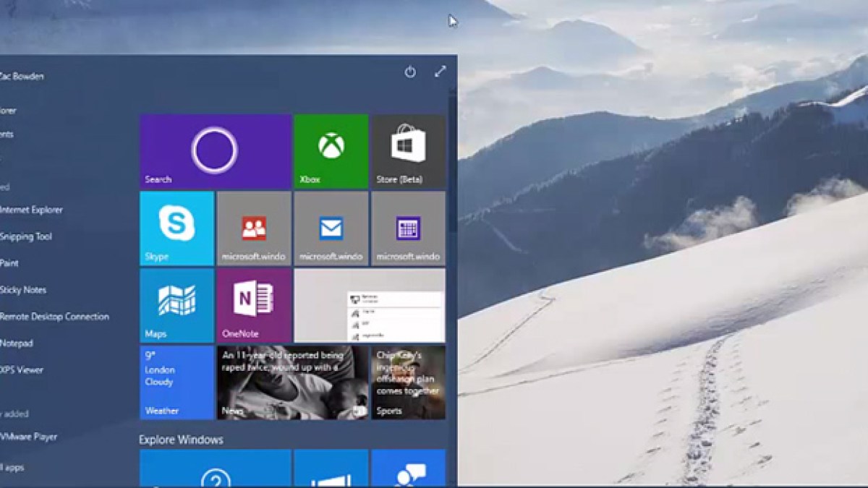Open the wide screenshot preview tile

click(x=370, y=305)
